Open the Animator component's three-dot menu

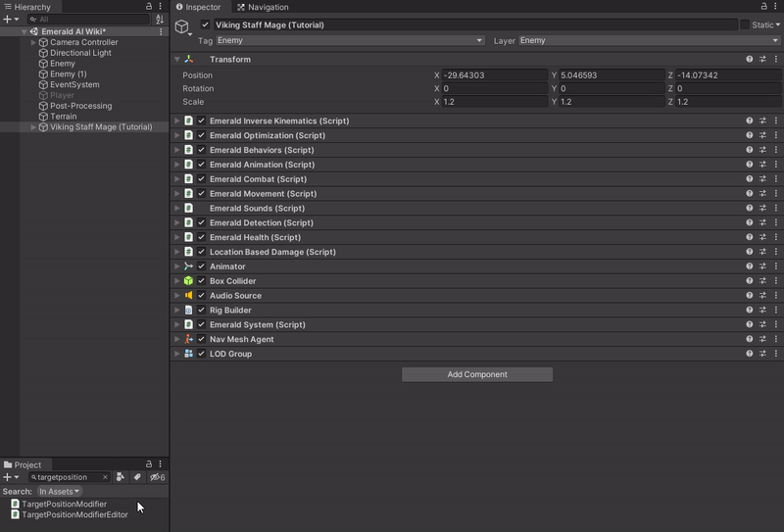775,266
